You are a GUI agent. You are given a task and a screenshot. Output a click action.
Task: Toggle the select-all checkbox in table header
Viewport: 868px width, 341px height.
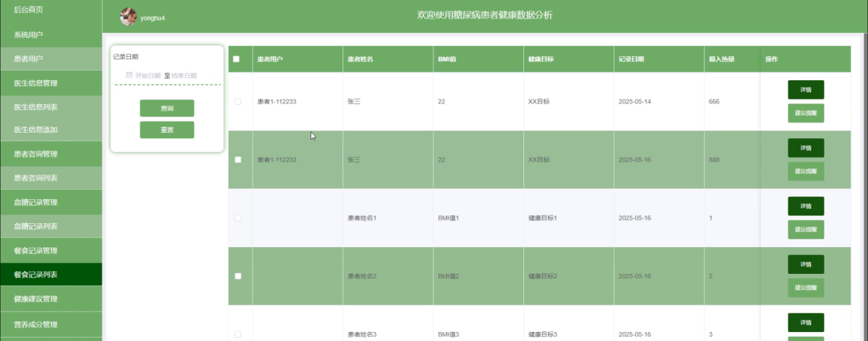pos(236,59)
